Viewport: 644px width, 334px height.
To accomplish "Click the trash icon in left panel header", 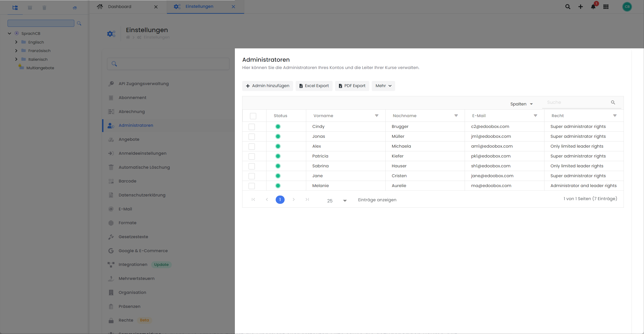I will tap(44, 8).
